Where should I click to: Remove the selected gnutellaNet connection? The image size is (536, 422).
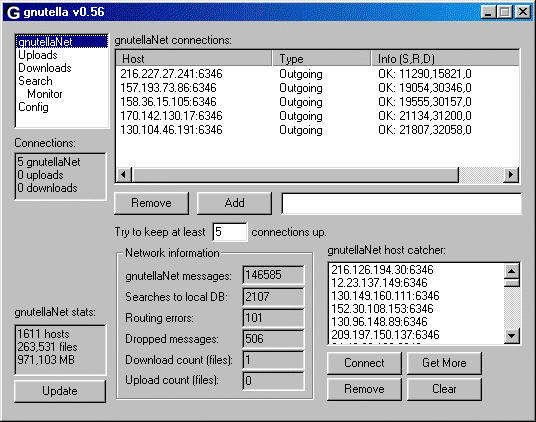[x=151, y=203]
